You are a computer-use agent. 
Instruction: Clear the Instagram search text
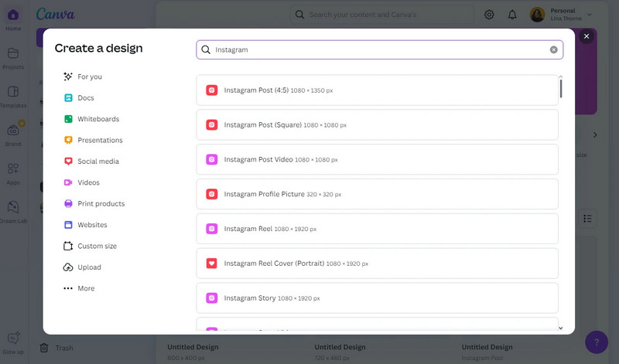tap(553, 49)
